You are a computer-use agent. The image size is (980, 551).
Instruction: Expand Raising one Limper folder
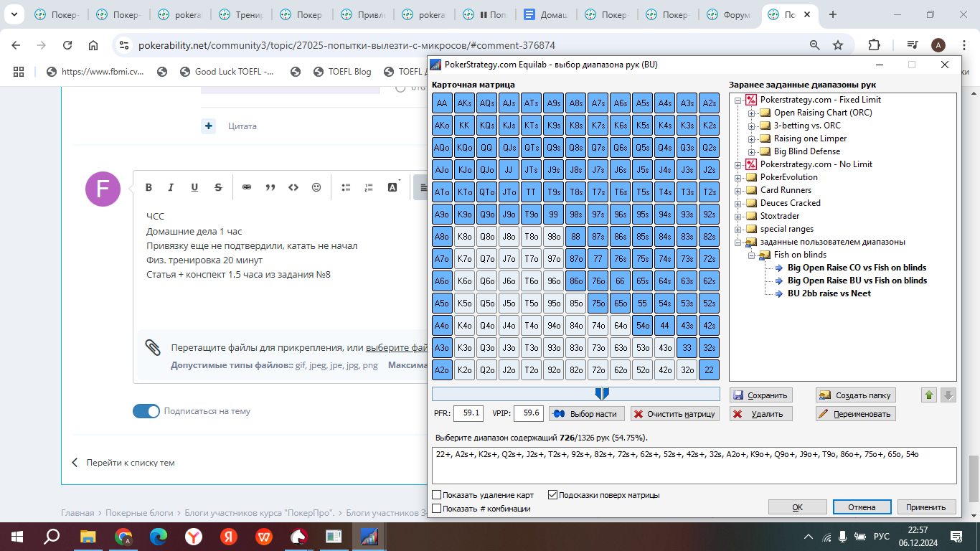752,138
